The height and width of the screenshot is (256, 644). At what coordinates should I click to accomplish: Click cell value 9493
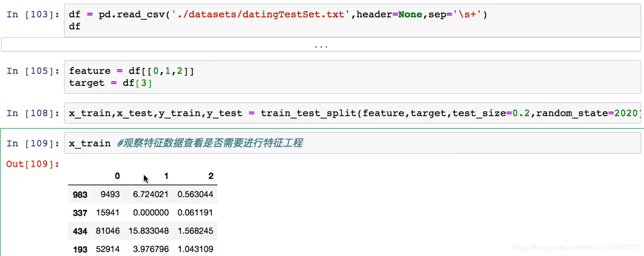(110, 194)
